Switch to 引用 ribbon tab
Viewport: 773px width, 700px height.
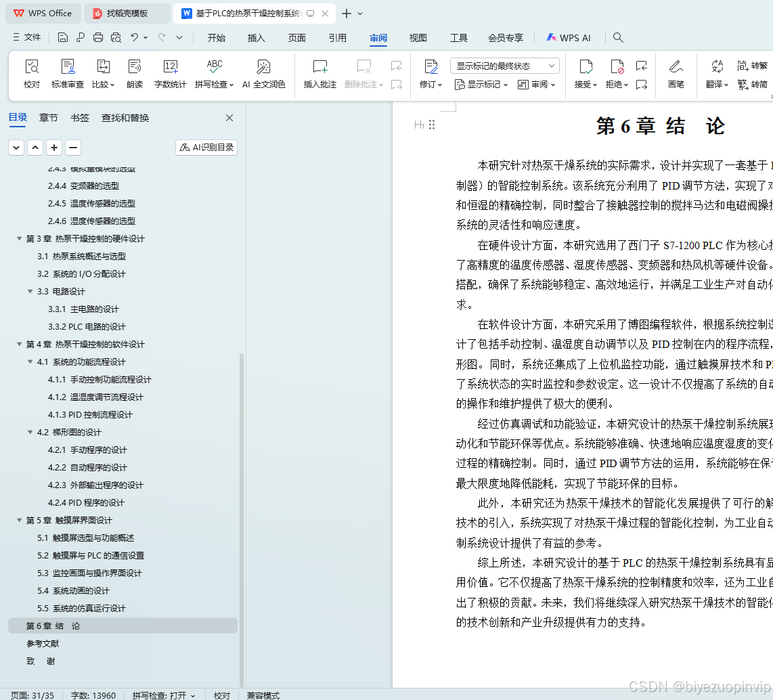(x=337, y=38)
